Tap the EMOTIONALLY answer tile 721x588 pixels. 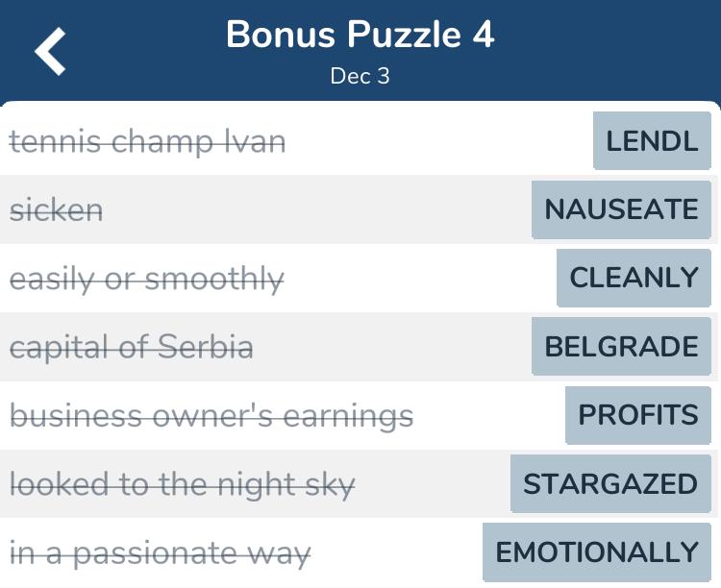[597, 552]
